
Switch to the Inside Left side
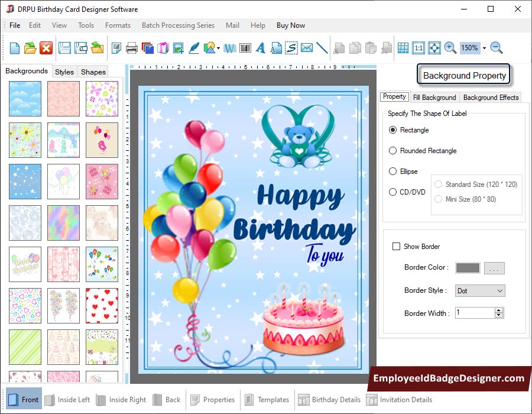(x=67, y=400)
